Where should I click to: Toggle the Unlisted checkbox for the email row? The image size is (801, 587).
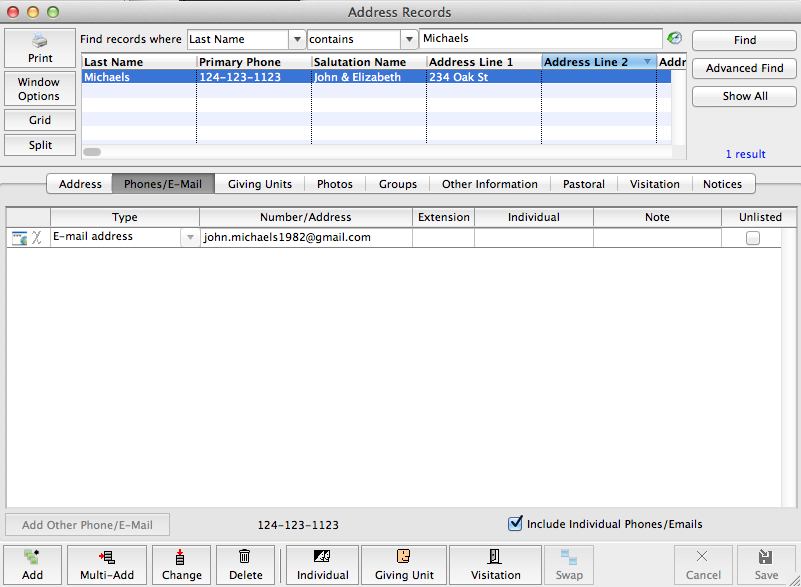click(x=752, y=238)
